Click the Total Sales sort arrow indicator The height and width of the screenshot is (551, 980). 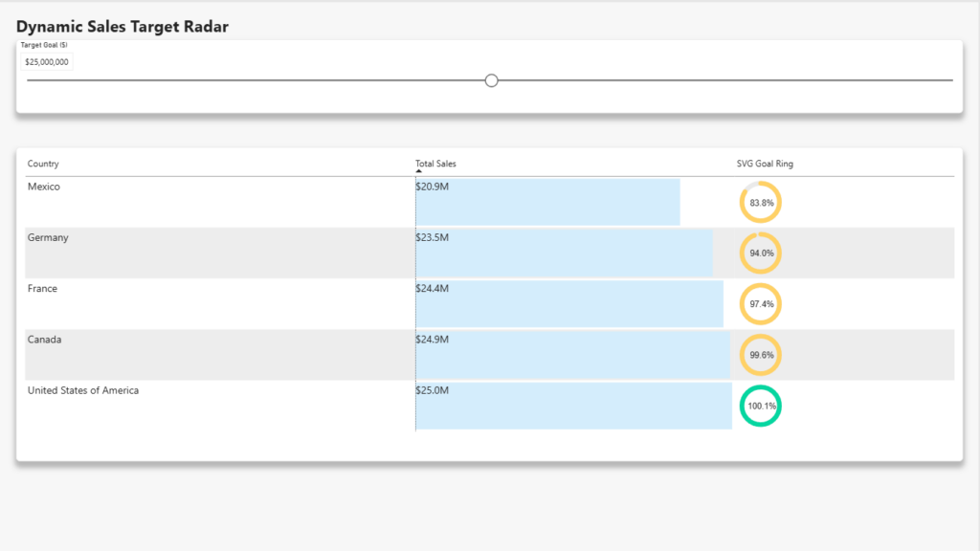(x=419, y=171)
